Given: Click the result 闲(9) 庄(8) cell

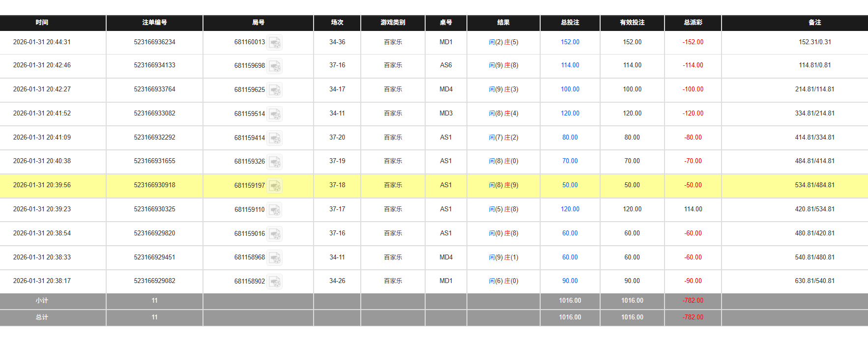Looking at the screenshot, I should click(x=503, y=65).
